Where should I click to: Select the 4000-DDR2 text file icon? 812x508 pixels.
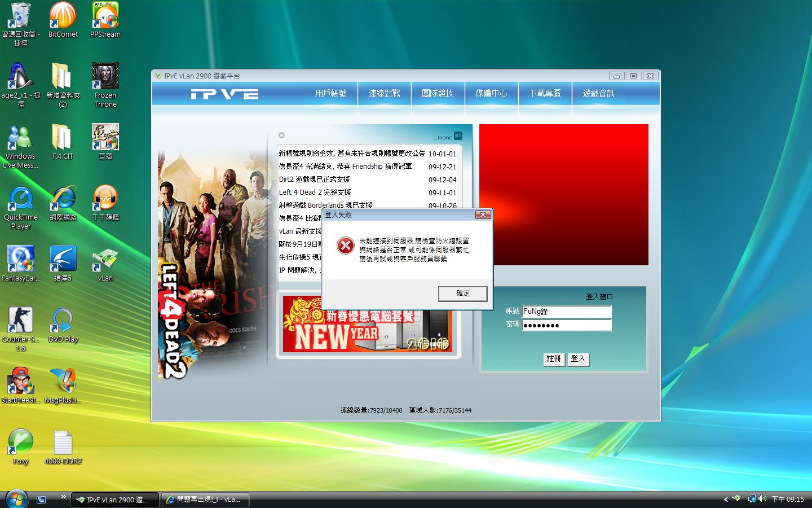(x=63, y=446)
